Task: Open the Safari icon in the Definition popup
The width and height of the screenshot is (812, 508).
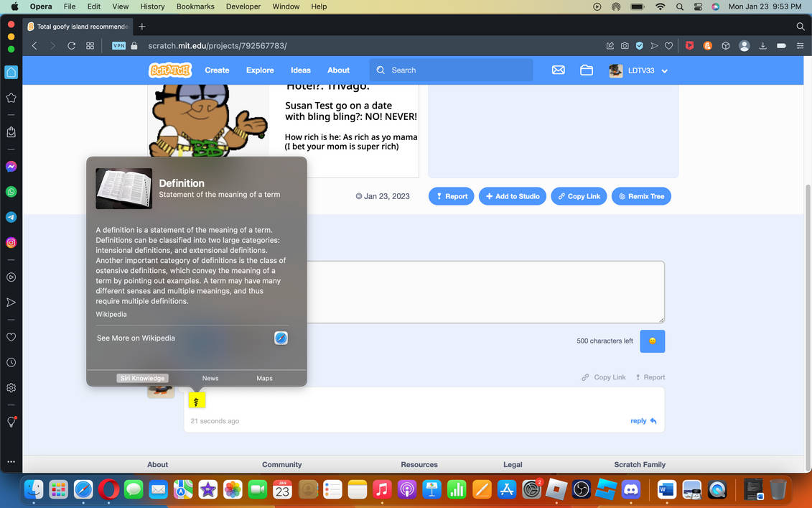Action: click(281, 338)
